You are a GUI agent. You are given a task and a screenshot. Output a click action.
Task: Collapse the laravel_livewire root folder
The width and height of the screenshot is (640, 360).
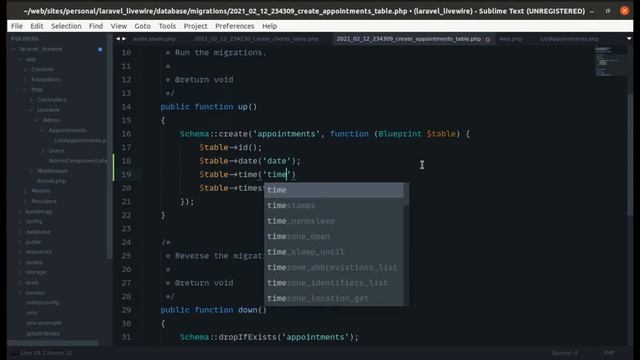tap(14, 49)
